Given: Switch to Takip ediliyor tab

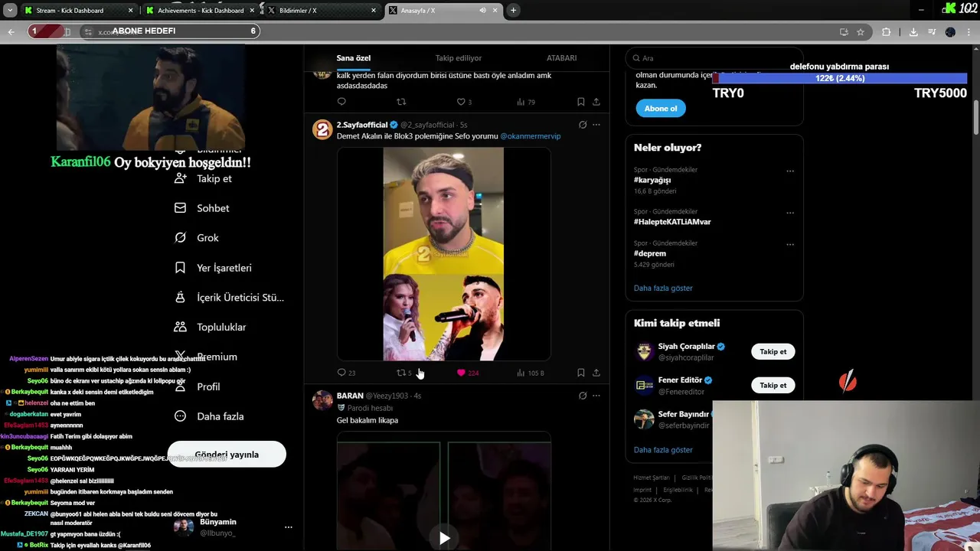Looking at the screenshot, I should click(x=459, y=58).
